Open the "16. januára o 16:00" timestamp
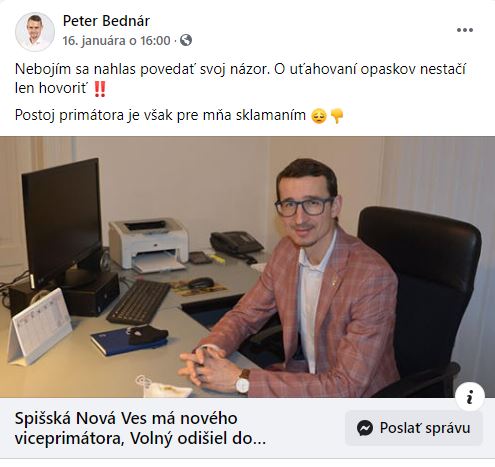Image resolution: width=495 pixels, height=467 pixels. (x=116, y=41)
